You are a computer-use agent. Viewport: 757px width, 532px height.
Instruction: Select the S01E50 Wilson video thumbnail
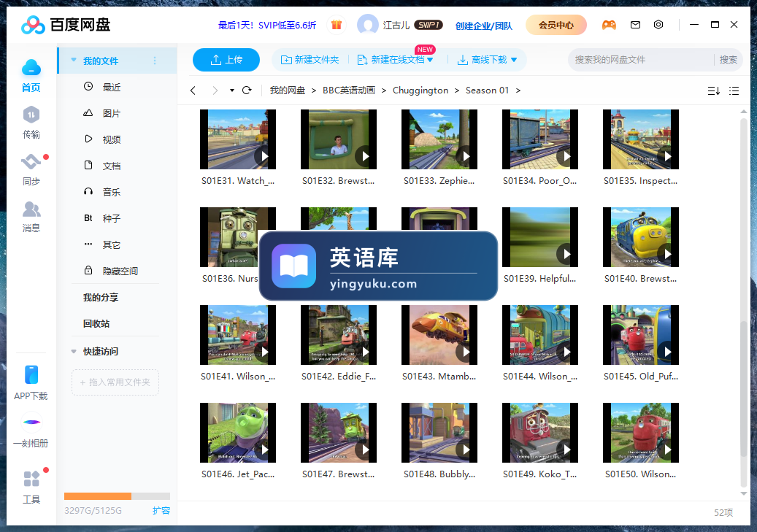point(641,433)
